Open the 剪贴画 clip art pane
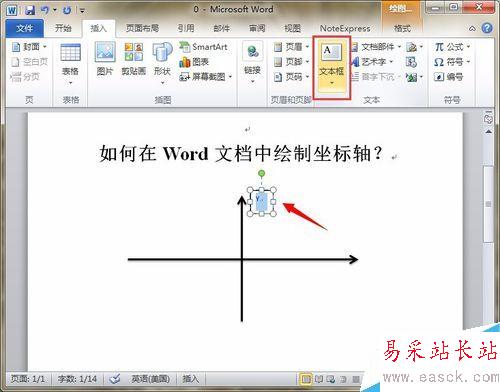This screenshot has width=500, height=392. tap(134, 59)
